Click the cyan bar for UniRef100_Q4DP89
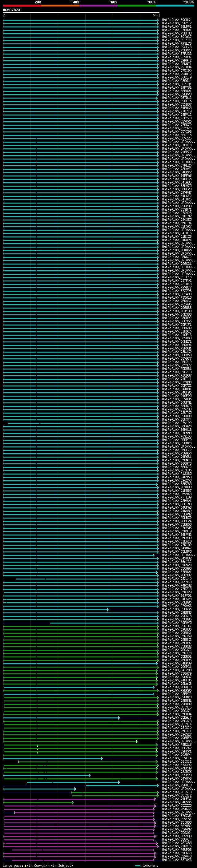Screen dimensions: 197x868 (x=80, y=664)
